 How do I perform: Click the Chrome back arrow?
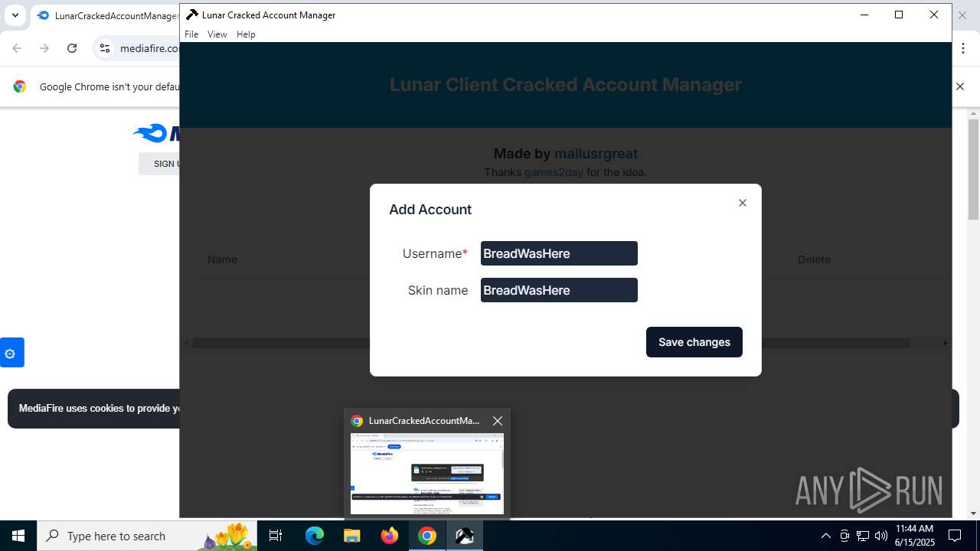[x=17, y=48]
